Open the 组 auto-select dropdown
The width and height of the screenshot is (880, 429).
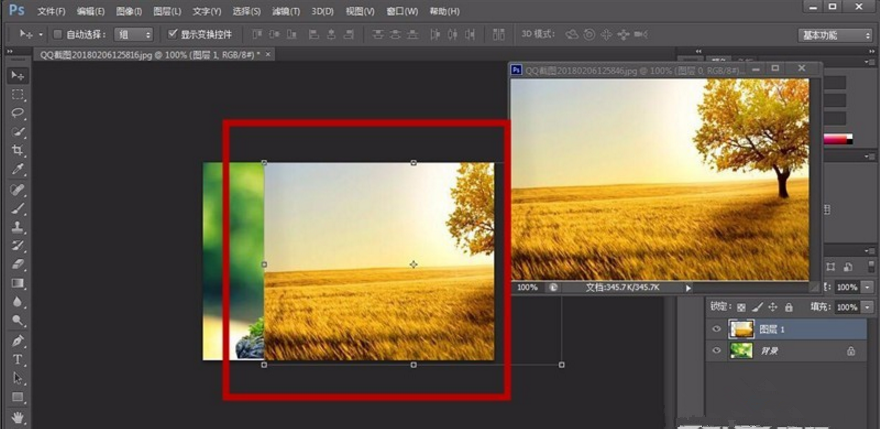(133, 35)
